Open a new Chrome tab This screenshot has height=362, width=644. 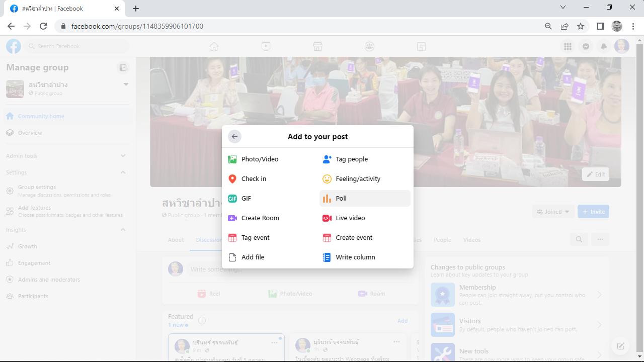click(x=136, y=9)
